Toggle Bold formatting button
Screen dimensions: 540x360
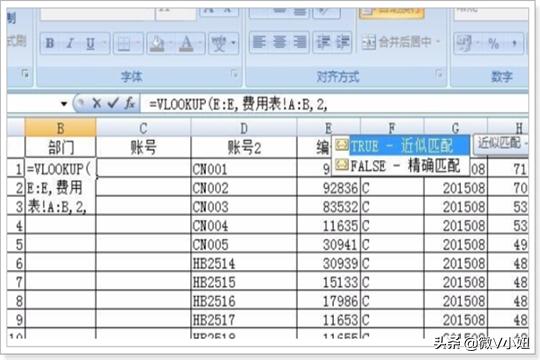coord(50,43)
